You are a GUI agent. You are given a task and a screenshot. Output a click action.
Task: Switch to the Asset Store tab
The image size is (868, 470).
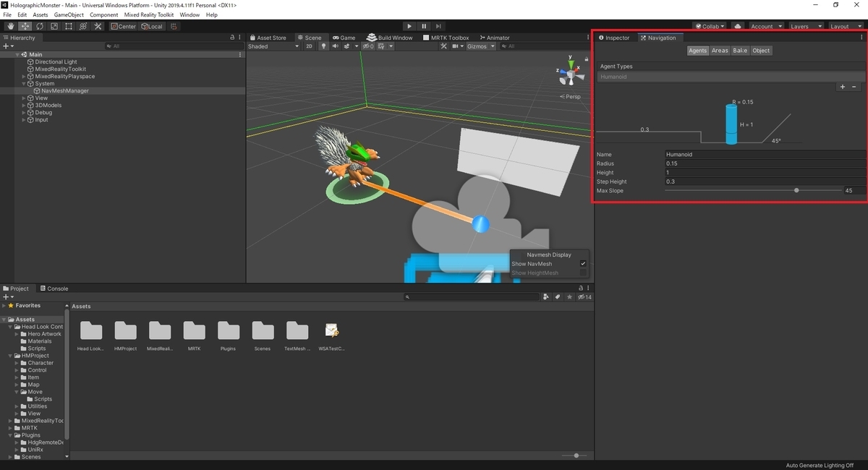click(x=268, y=38)
